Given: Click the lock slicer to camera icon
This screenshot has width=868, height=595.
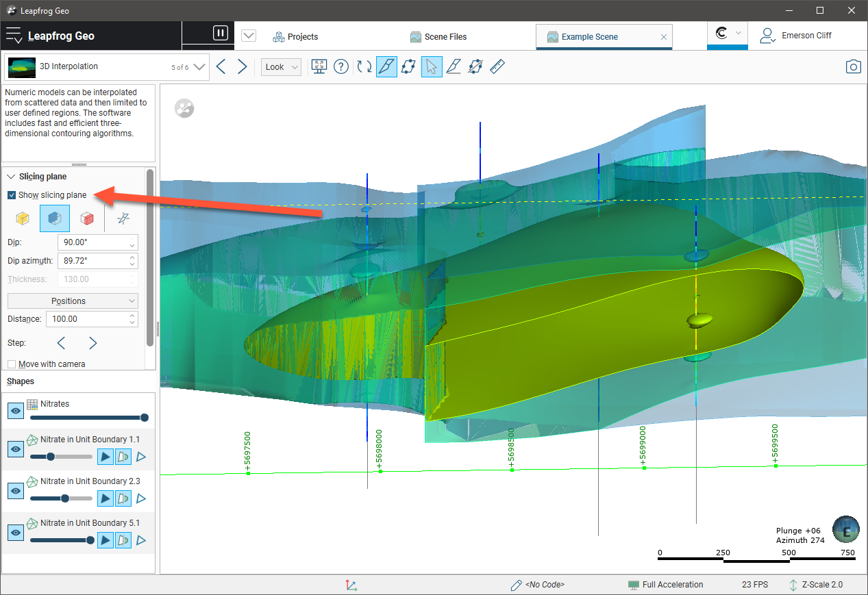Looking at the screenshot, I should (x=123, y=218).
